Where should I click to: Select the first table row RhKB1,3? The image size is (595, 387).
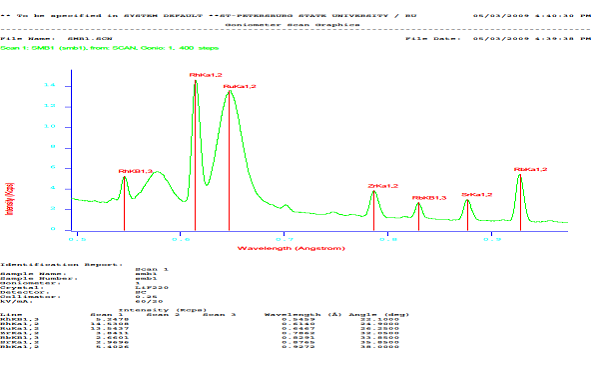[200, 319]
